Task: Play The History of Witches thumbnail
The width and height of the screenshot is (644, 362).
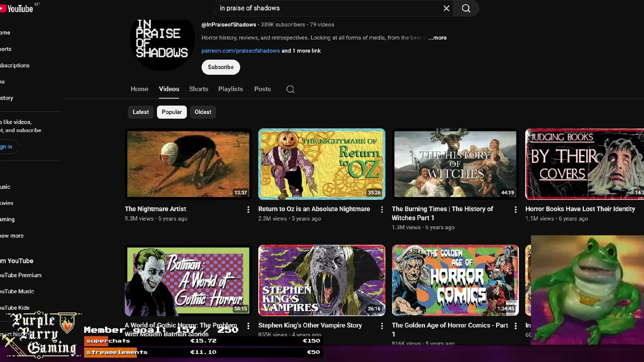Action: tap(455, 164)
